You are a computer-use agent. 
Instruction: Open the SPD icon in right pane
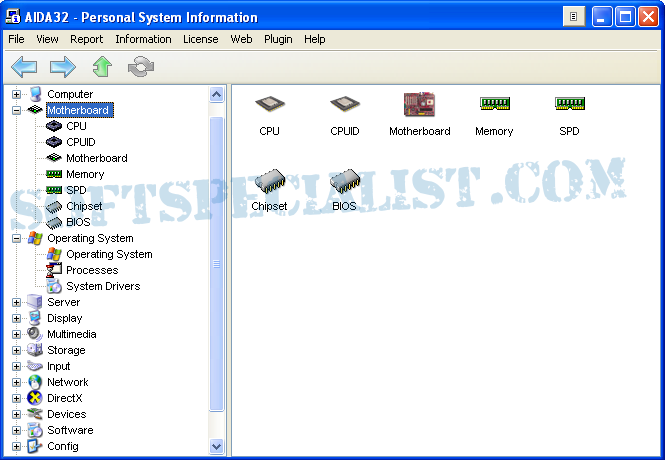coord(570,103)
